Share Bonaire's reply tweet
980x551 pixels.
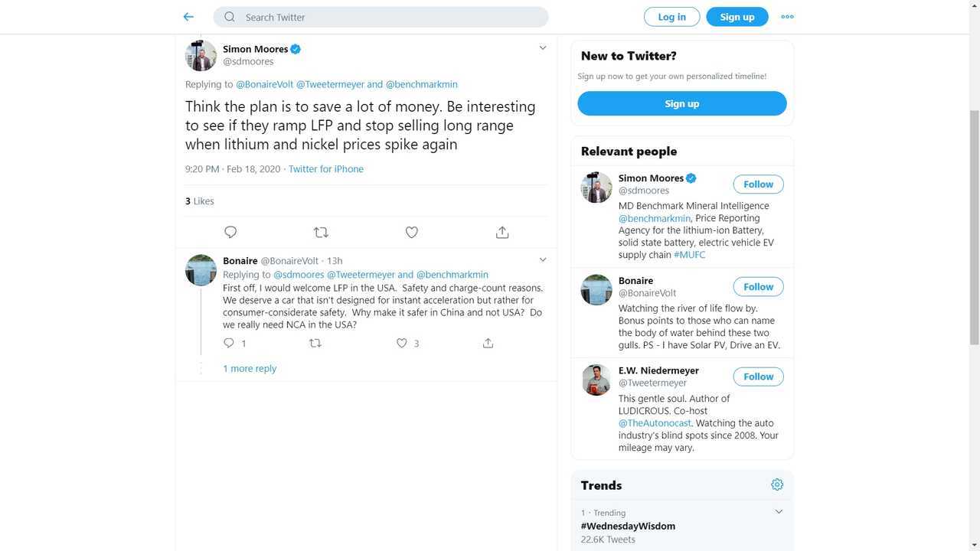point(488,344)
